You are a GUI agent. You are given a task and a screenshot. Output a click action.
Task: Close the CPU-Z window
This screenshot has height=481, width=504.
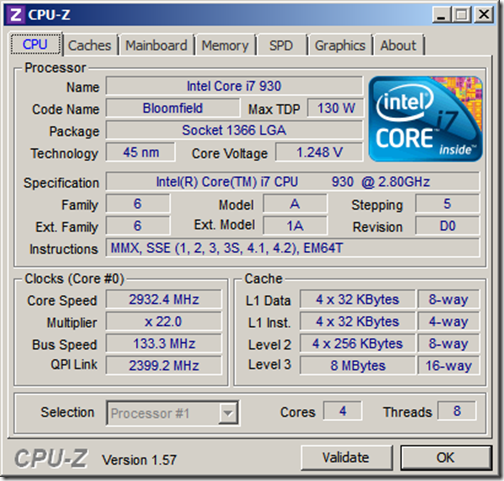(x=484, y=15)
